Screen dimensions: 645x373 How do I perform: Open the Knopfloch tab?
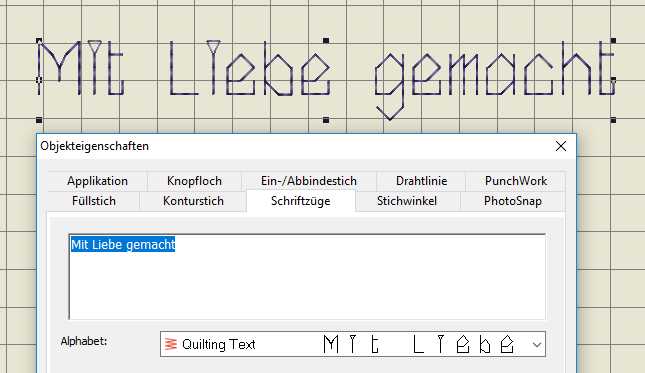(194, 181)
